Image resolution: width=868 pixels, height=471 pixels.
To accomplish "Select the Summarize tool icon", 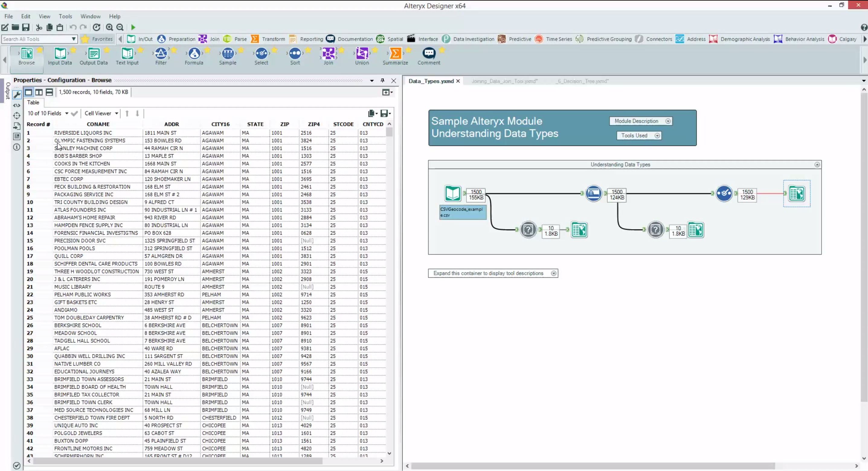I will click(395, 54).
